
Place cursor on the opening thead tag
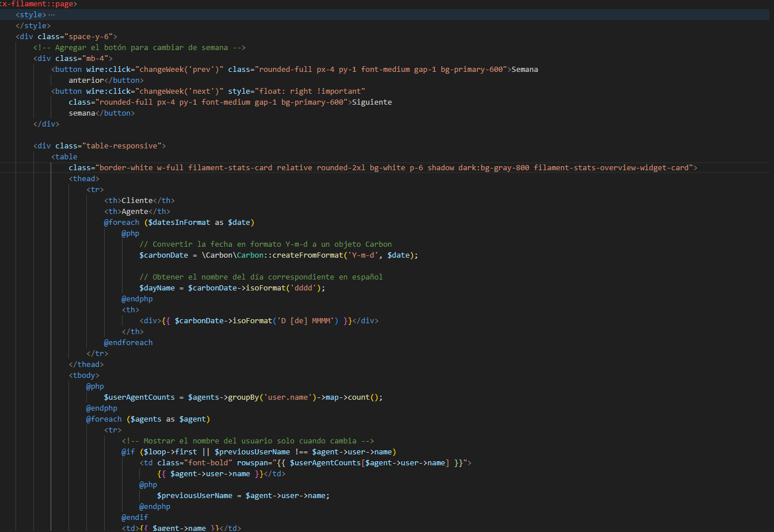tap(84, 179)
